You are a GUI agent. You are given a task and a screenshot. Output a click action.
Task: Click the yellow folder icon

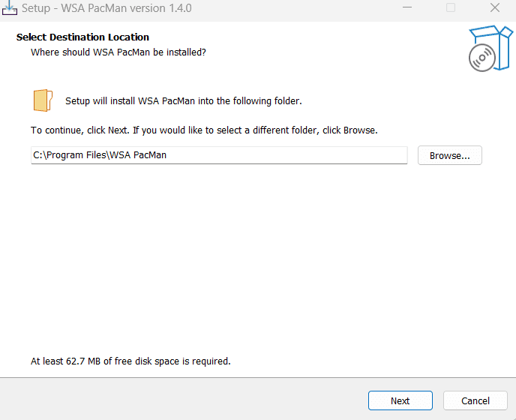point(43,100)
